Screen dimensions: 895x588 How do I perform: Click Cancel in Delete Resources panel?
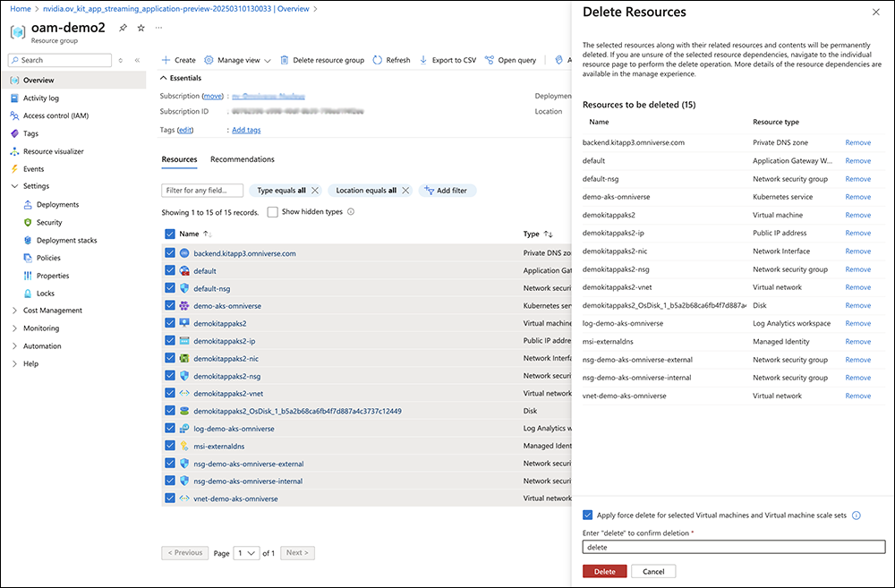click(x=653, y=572)
